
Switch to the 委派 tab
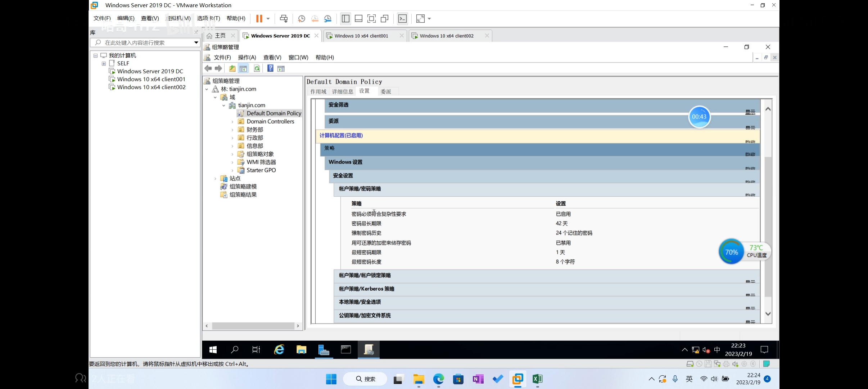tap(386, 91)
